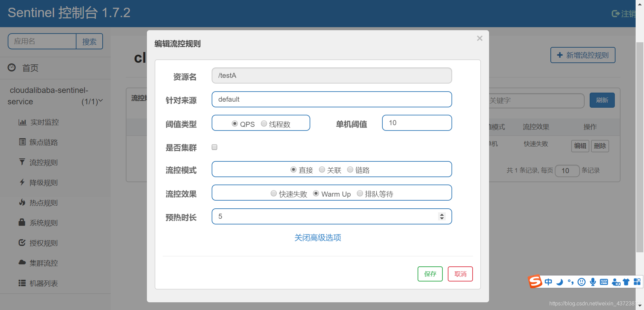644x310 pixels.
Task: Click the cloud icon for 集群流控
Action: (x=22, y=262)
